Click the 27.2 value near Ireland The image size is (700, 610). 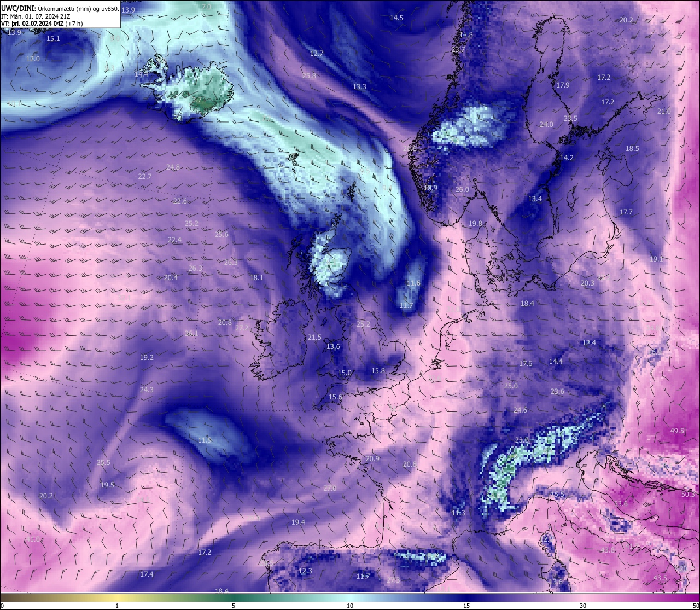point(242,328)
